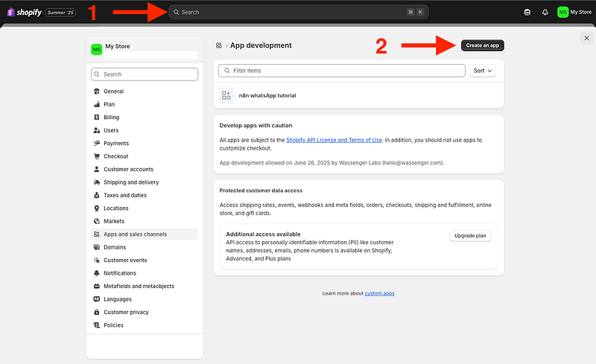Click the settings sidebar Search field
596x364 pixels.
click(145, 74)
